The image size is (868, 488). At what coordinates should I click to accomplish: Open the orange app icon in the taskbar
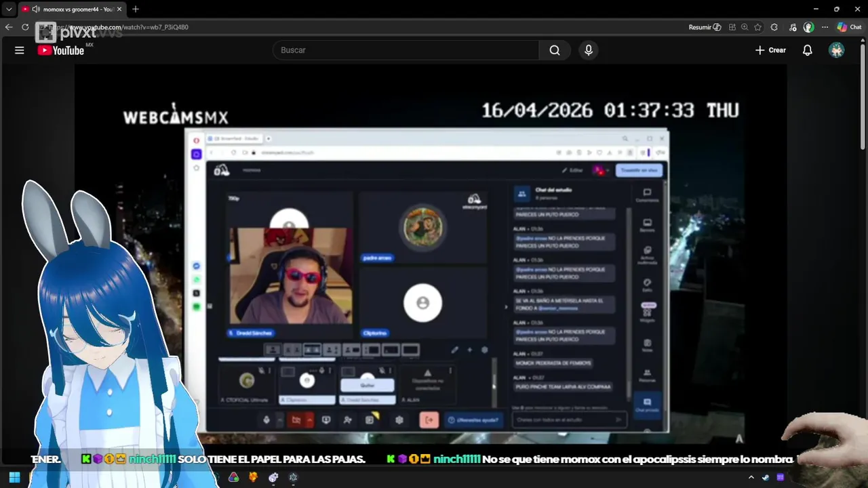click(254, 477)
